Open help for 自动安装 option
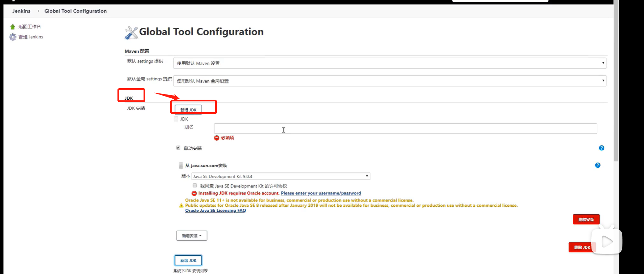Viewport: 644px width, 274px height. click(x=602, y=148)
